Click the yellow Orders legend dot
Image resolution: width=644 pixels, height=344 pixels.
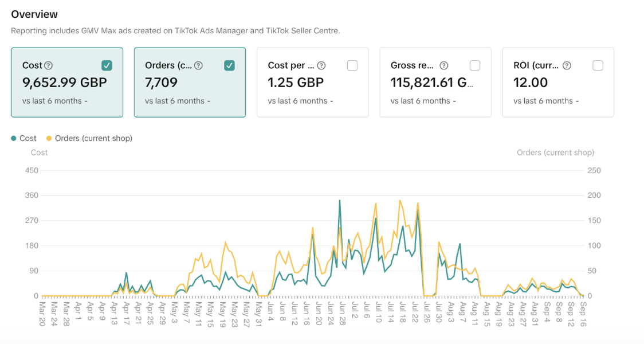pyautogui.click(x=49, y=138)
